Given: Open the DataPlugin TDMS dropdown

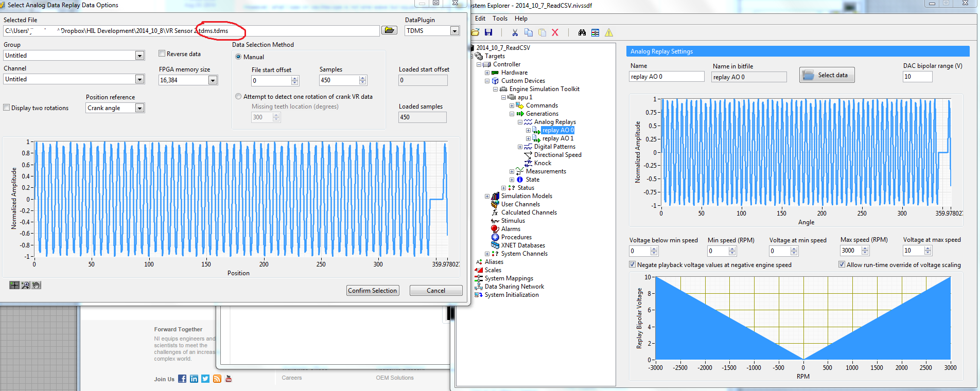Looking at the screenshot, I should point(454,31).
